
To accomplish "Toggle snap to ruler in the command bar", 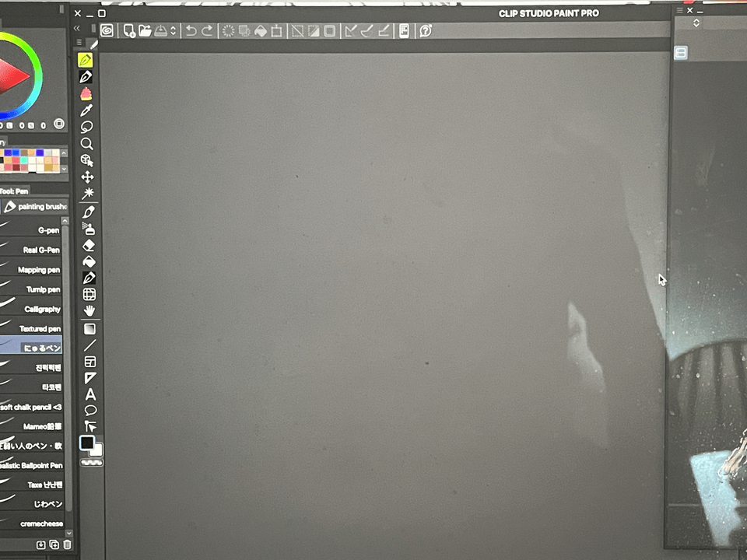I will tap(351, 31).
